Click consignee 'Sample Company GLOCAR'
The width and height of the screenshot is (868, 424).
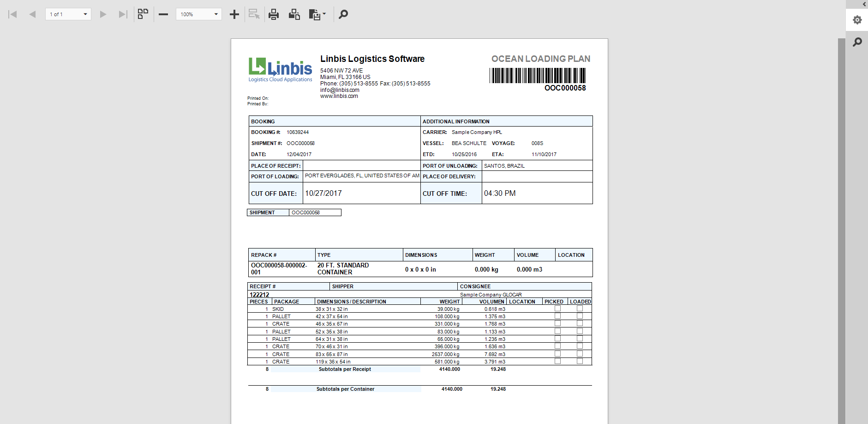coord(491,295)
